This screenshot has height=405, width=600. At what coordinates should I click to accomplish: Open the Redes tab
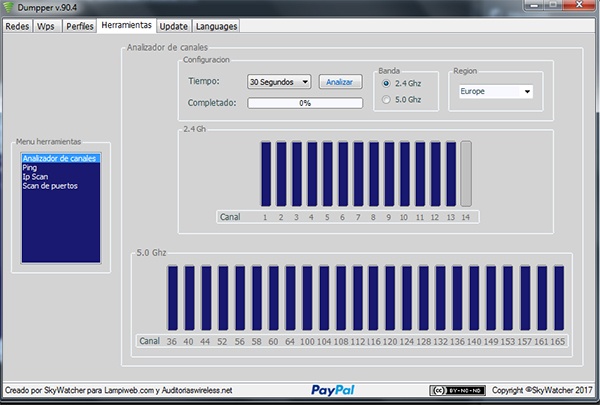[x=17, y=26]
